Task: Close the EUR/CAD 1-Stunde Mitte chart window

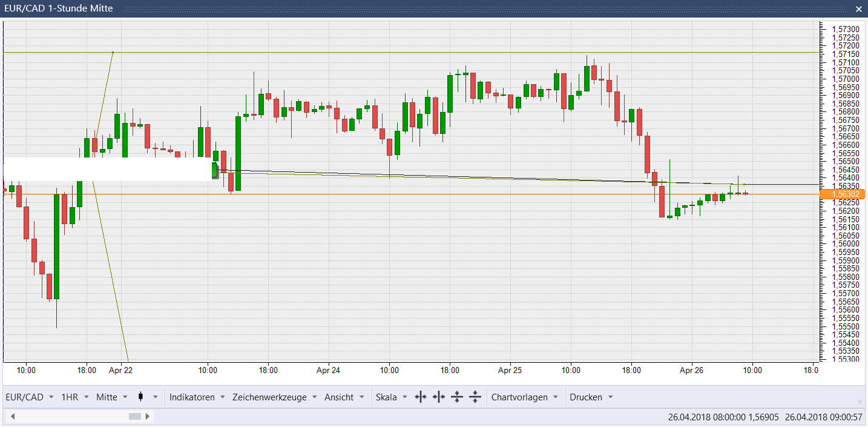Action: click(x=858, y=9)
